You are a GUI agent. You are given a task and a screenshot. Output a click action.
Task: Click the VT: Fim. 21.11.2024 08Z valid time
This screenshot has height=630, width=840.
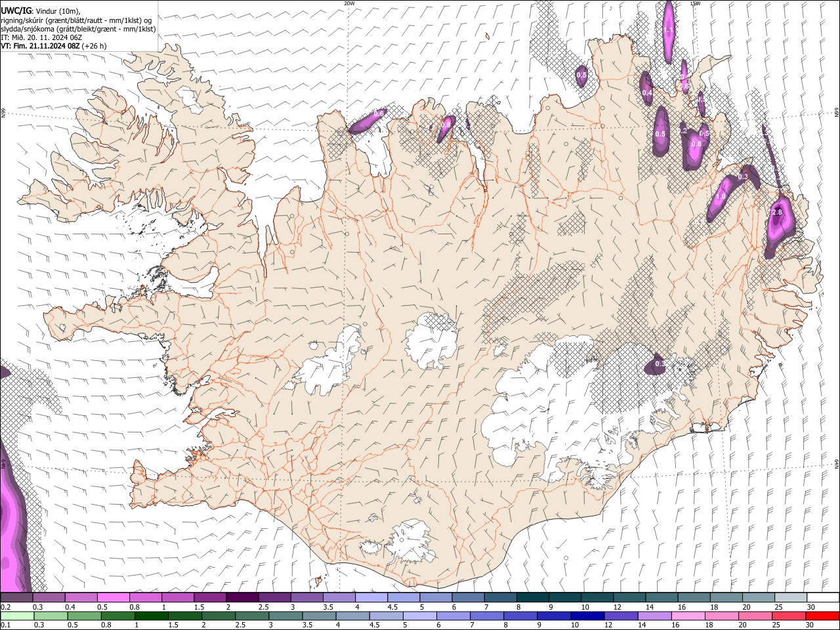click(41, 46)
